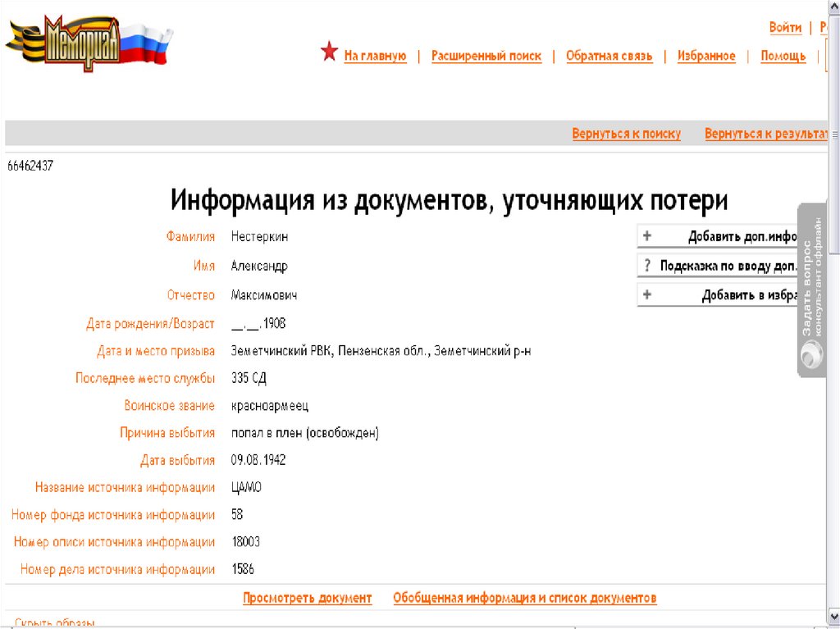Click source name ЦАМО
The width and height of the screenshot is (840, 629).
tap(246, 487)
